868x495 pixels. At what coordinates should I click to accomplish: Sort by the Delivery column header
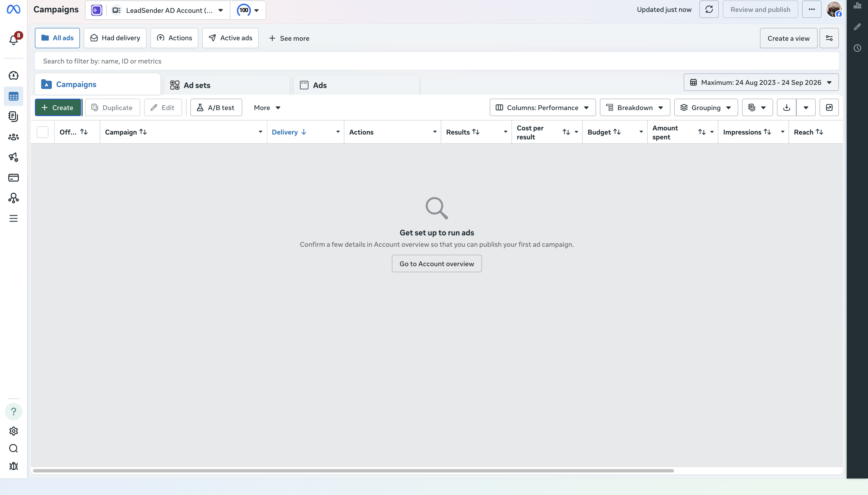coord(289,132)
